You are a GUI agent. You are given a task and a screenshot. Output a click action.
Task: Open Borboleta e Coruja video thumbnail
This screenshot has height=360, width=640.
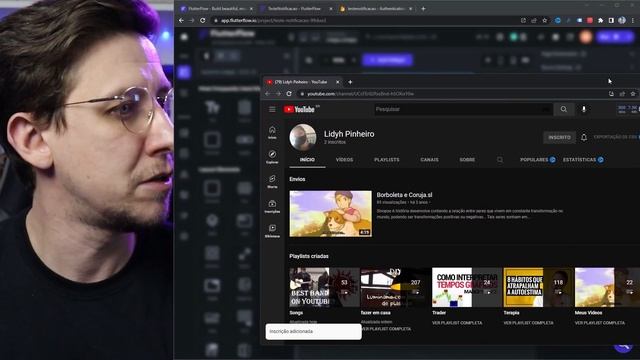[330, 213]
